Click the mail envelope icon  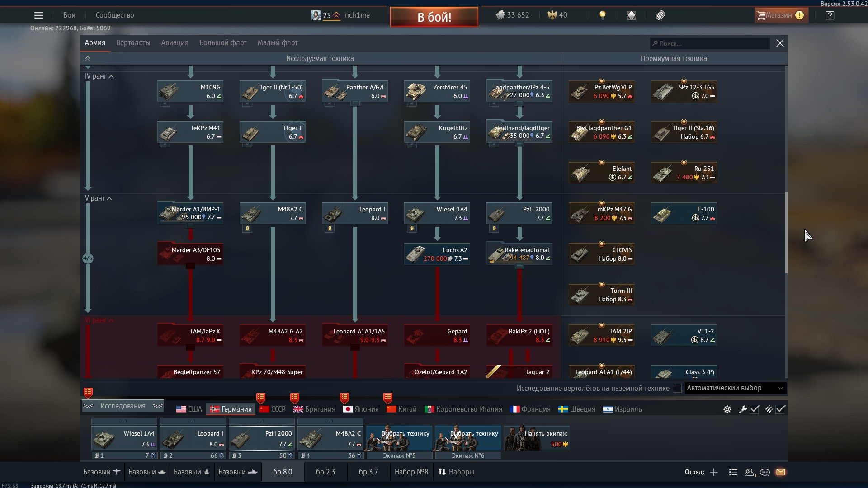point(781,472)
